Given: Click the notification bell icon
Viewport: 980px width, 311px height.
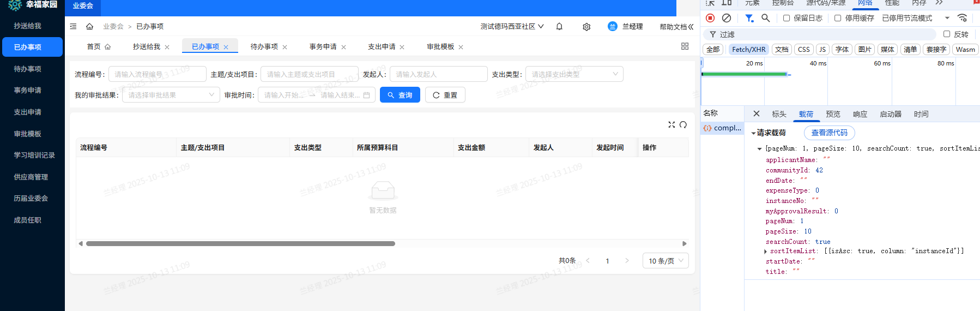Looking at the screenshot, I should 559,27.
